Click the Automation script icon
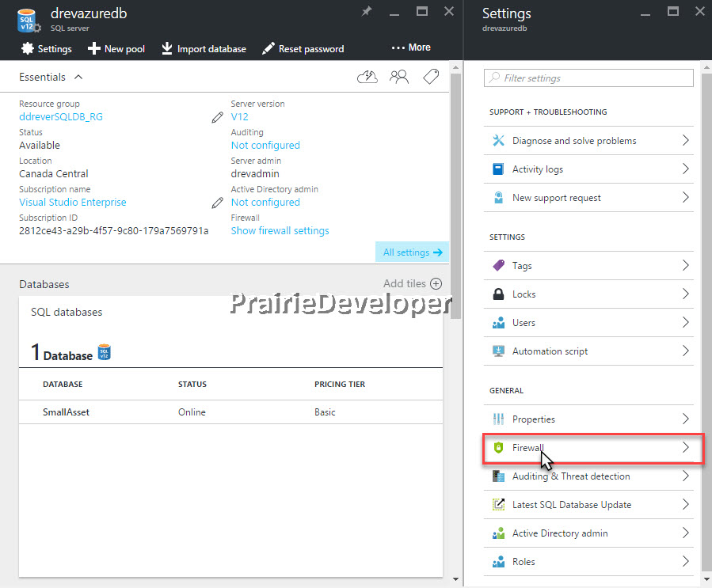The height and width of the screenshot is (588, 712). tap(499, 351)
